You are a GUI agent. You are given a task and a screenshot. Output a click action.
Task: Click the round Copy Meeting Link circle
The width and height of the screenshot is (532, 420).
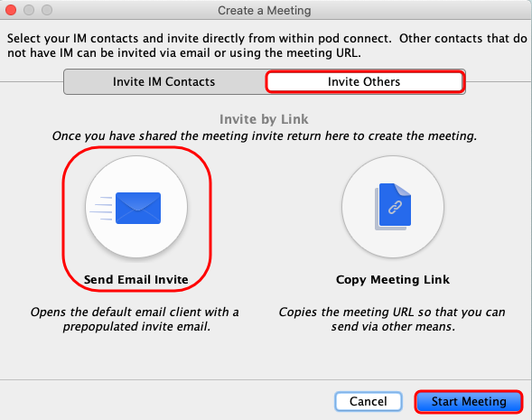coord(393,207)
